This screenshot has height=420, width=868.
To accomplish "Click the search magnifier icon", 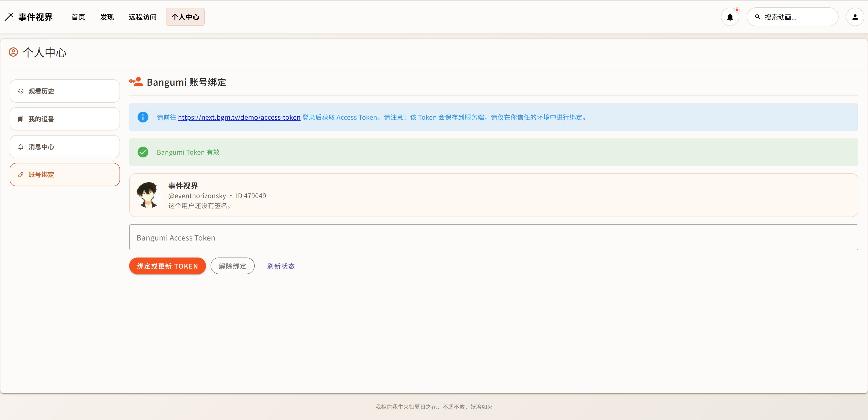I will pyautogui.click(x=757, y=17).
